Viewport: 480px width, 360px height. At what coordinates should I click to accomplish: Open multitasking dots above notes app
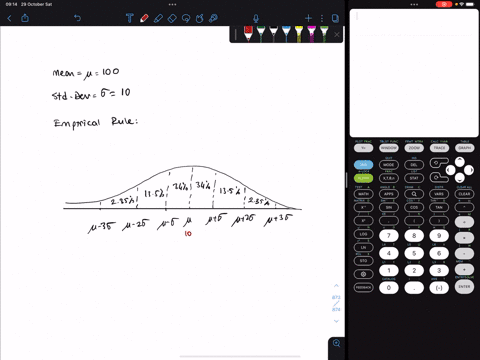(x=172, y=4)
